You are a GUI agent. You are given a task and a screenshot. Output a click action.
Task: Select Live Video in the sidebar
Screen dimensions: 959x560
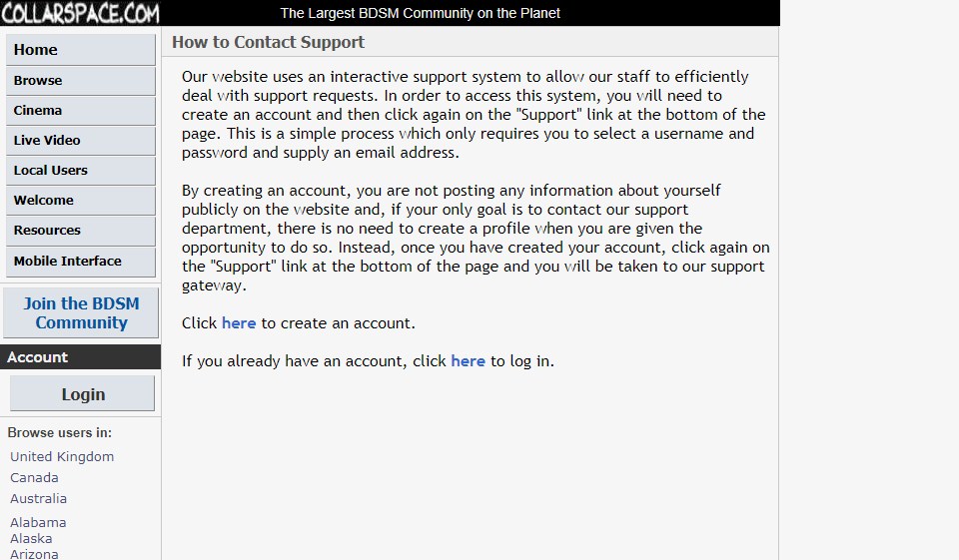(81, 141)
